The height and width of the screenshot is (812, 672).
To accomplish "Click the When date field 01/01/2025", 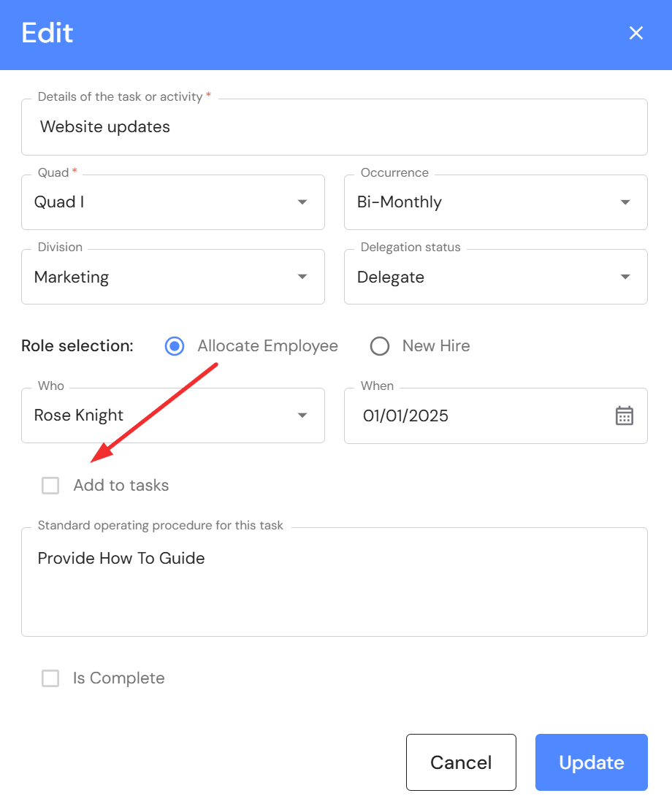I will (x=475, y=415).
